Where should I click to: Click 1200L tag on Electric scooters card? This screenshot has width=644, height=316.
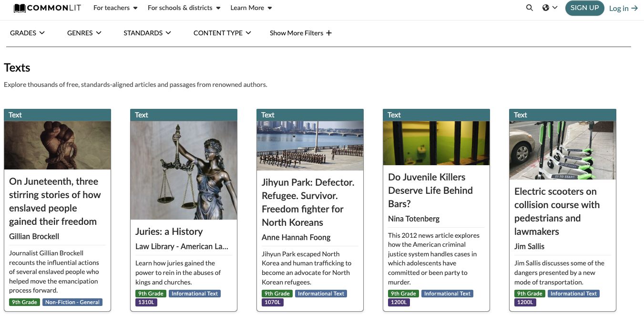tap(525, 302)
